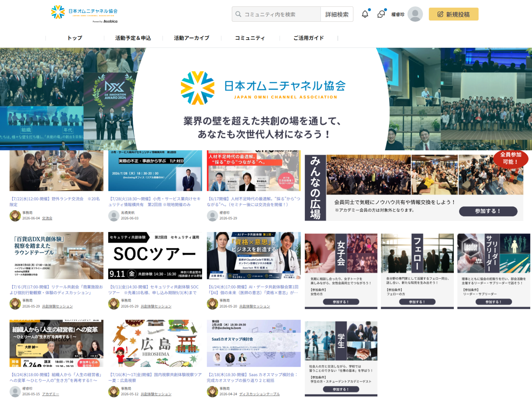The height and width of the screenshot is (399, 532).
Task: Click 共創体験セッション tag under SOC tour
Action: 156,306
